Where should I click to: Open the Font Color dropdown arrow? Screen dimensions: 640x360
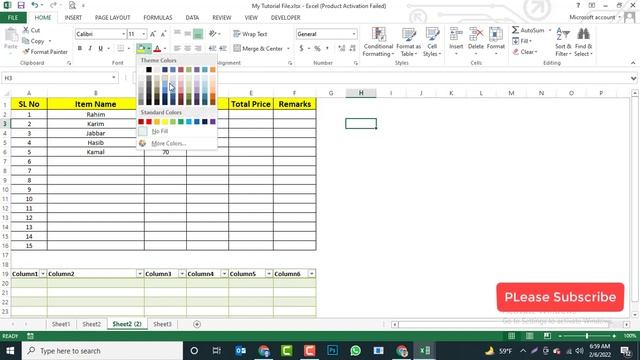pos(165,49)
